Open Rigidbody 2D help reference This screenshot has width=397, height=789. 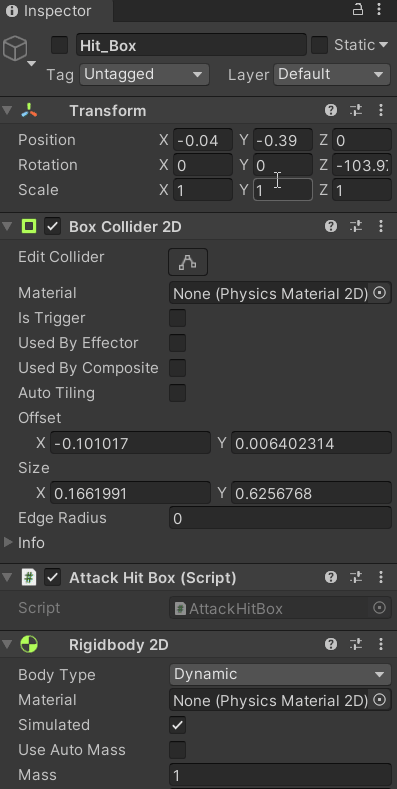click(x=331, y=644)
